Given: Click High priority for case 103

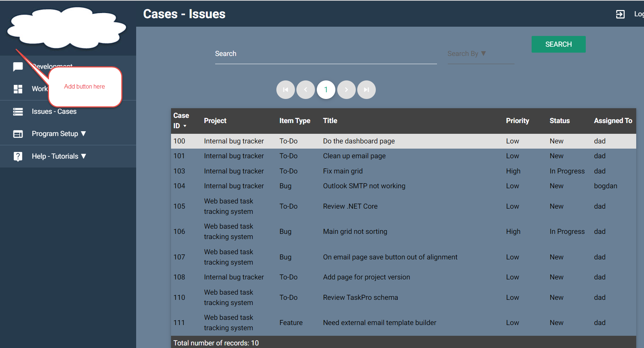Looking at the screenshot, I should tap(513, 171).
